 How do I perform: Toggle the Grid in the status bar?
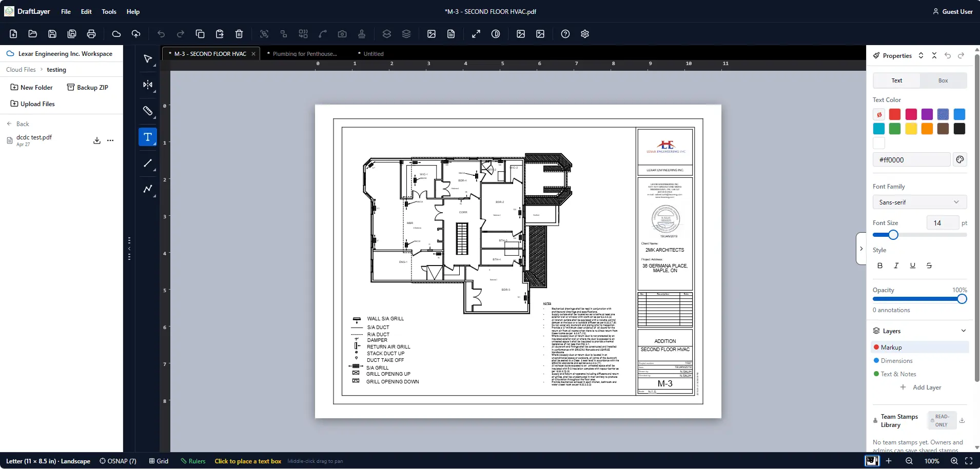[x=159, y=461]
